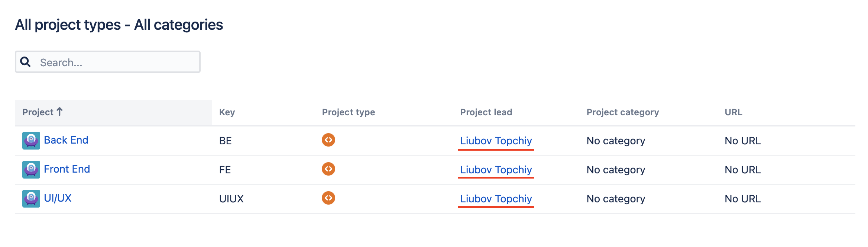
Task: Click the Key column header
Action: click(x=227, y=112)
